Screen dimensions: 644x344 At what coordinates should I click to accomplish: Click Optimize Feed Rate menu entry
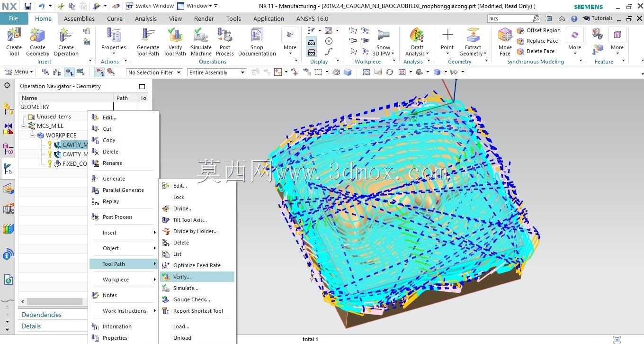pyautogui.click(x=197, y=265)
